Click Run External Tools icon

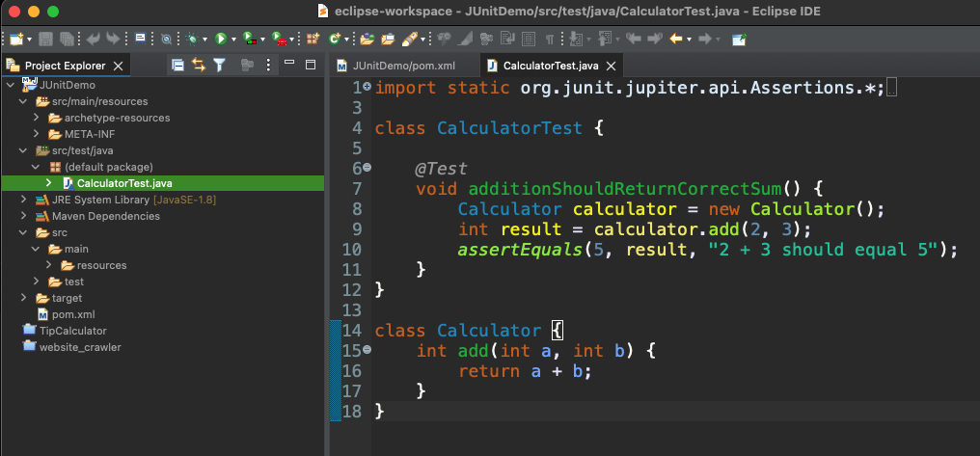[x=279, y=40]
